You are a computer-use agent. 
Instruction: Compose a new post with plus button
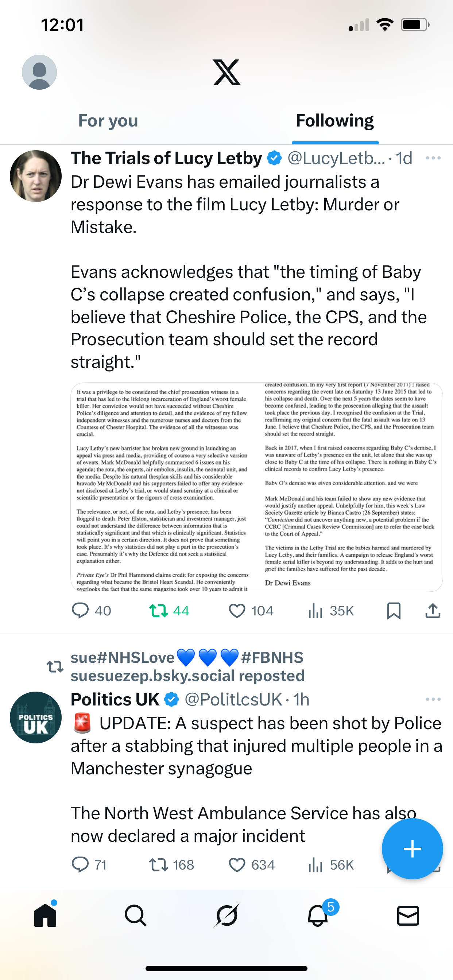tap(412, 849)
